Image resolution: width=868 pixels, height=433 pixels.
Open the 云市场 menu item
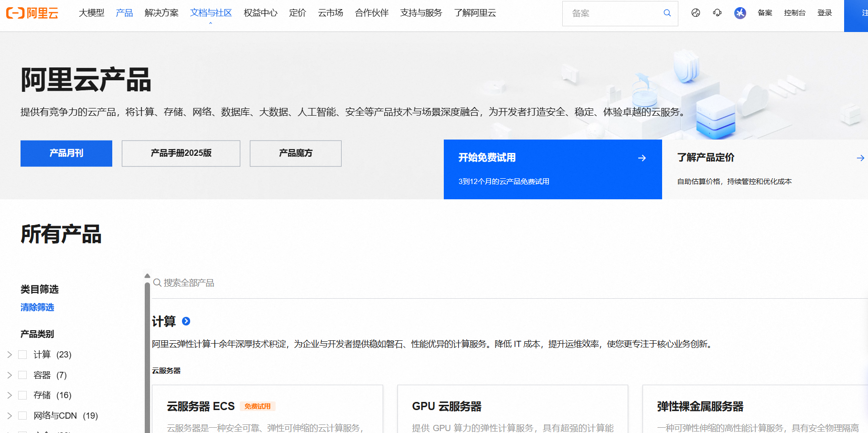click(331, 13)
